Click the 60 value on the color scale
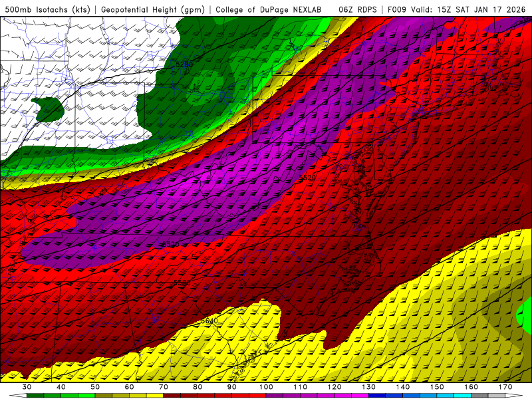Screen dimensions: 532x399 [129, 387]
